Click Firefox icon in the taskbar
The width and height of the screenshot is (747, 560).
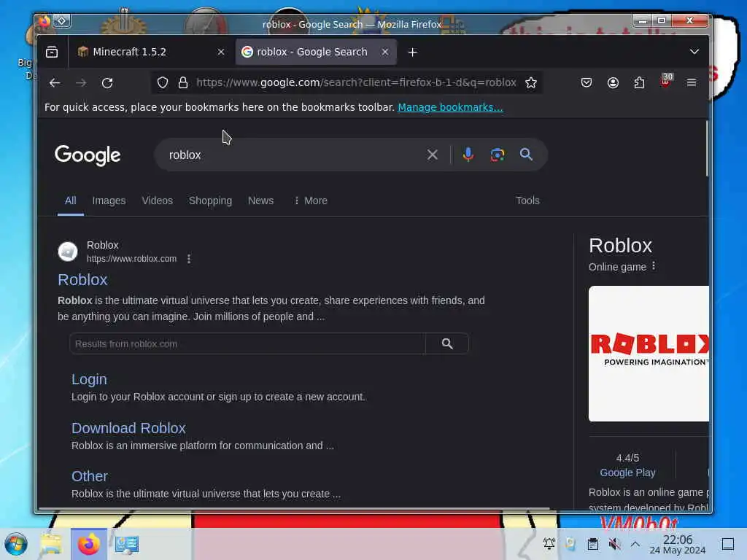tap(89, 544)
